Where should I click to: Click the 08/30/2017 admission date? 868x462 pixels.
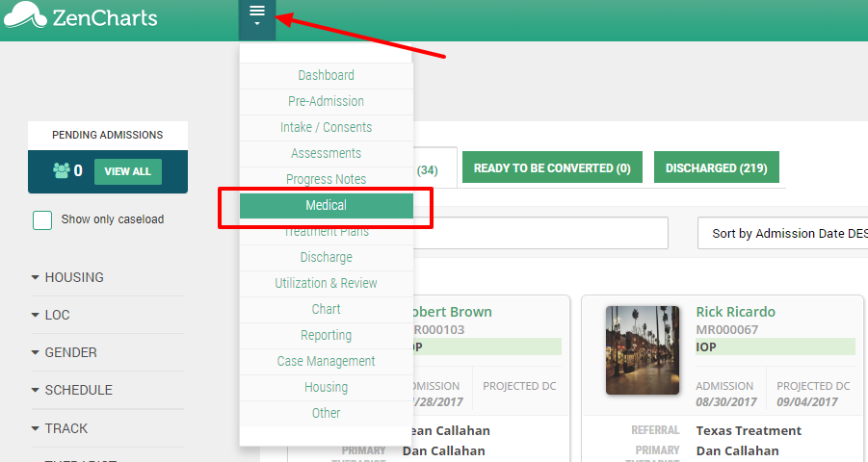(x=726, y=401)
